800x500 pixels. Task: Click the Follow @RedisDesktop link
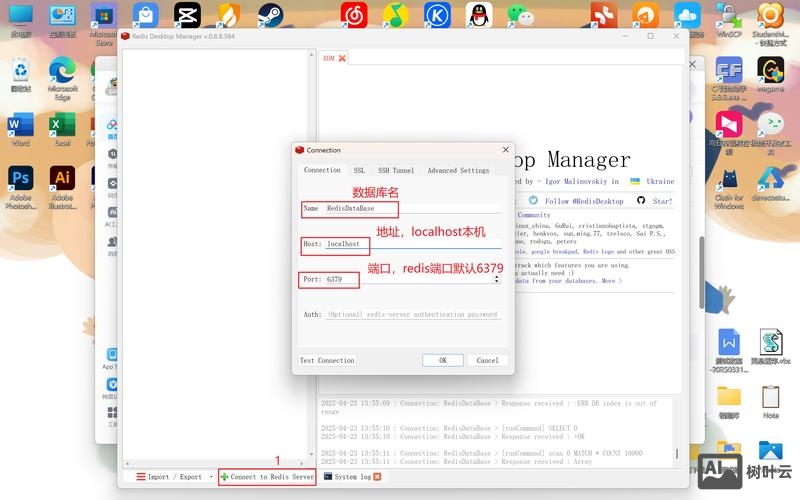584,201
